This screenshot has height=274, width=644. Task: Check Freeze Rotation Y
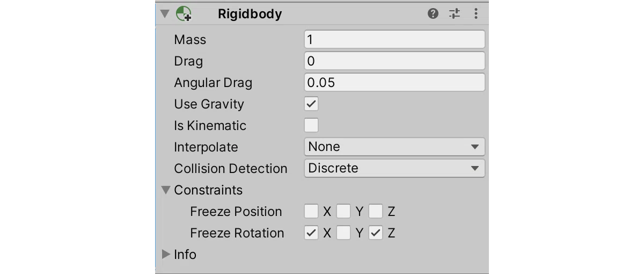tap(343, 233)
